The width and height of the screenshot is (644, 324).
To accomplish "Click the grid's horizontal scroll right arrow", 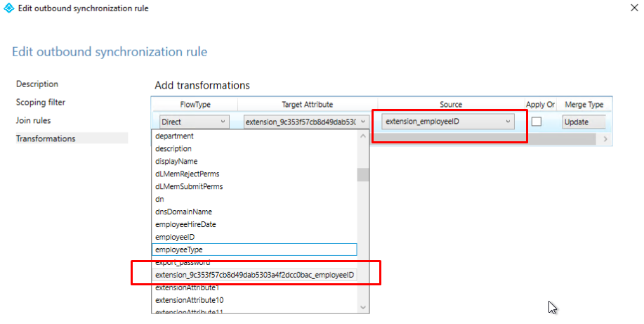I will [605, 139].
